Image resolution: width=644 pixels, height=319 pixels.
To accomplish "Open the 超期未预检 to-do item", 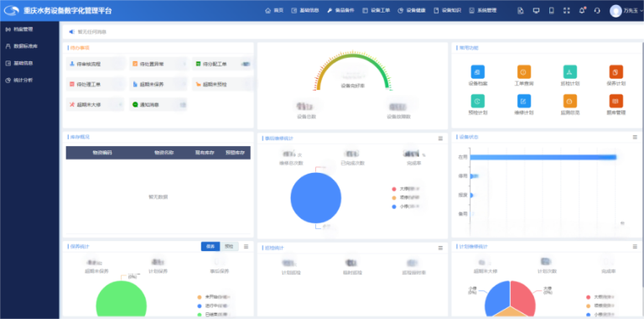I will click(221, 84).
